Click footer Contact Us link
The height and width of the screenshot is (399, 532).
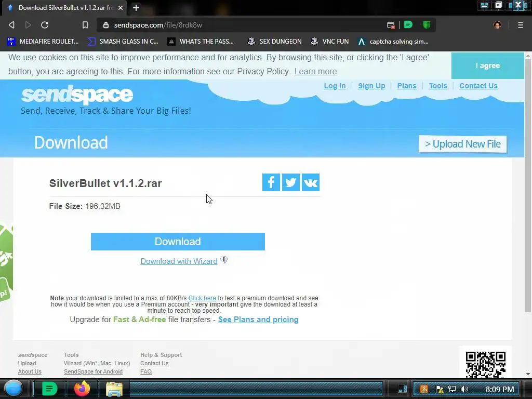[x=154, y=363]
